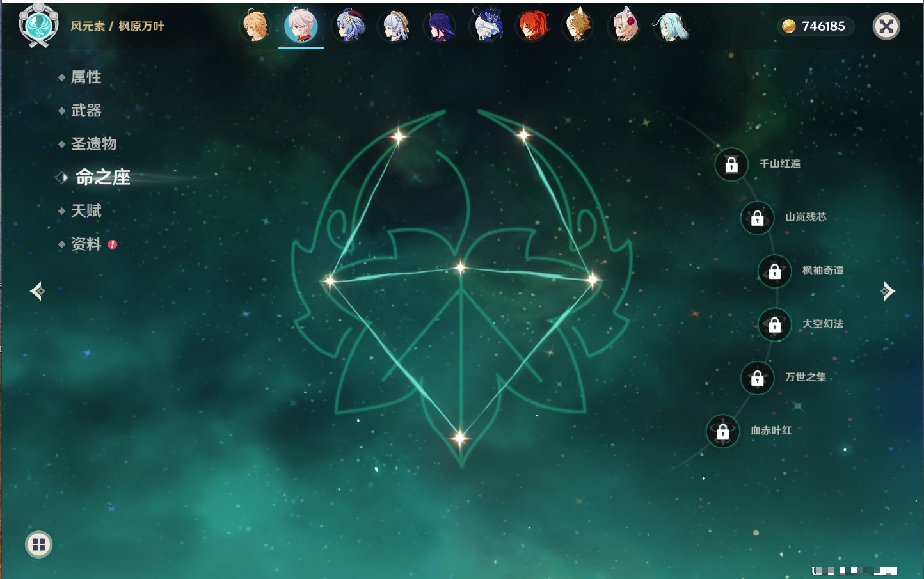Click the top-left star of the constellation
Screen dimensions: 924x579
(x=399, y=136)
